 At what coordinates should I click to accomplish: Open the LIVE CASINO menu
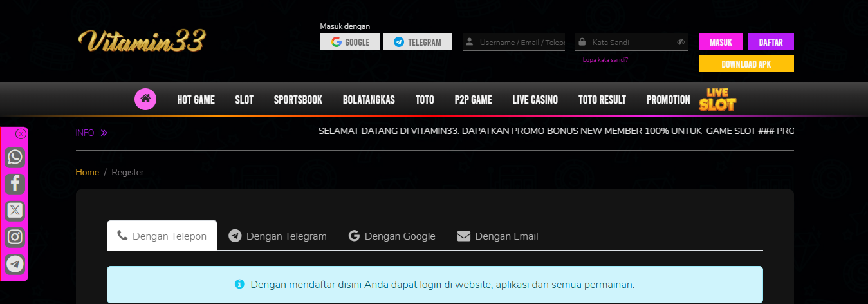coord(535,100)
